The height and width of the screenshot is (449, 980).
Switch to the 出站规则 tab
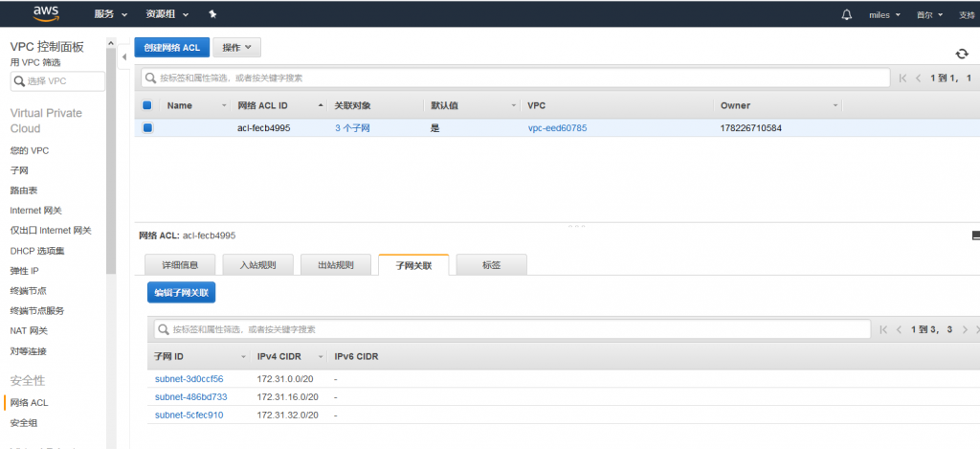coord(335,265)
